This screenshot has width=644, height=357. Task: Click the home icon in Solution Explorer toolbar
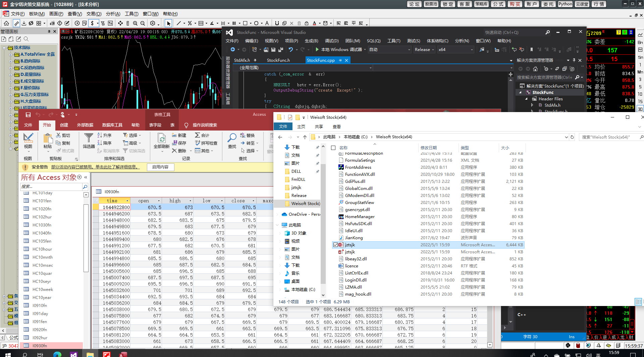tap(535, 69)
